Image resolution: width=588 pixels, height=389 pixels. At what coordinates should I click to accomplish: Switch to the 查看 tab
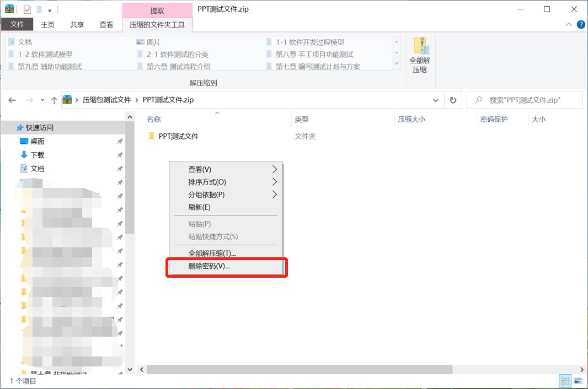click(106, 25)
